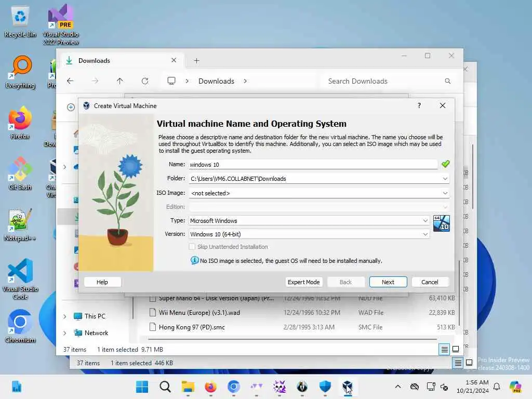Image resolution: width=532 pixels, height=399 pixels.
Task: Close the Downloads Explorer tab
Action: click(174, 60)
